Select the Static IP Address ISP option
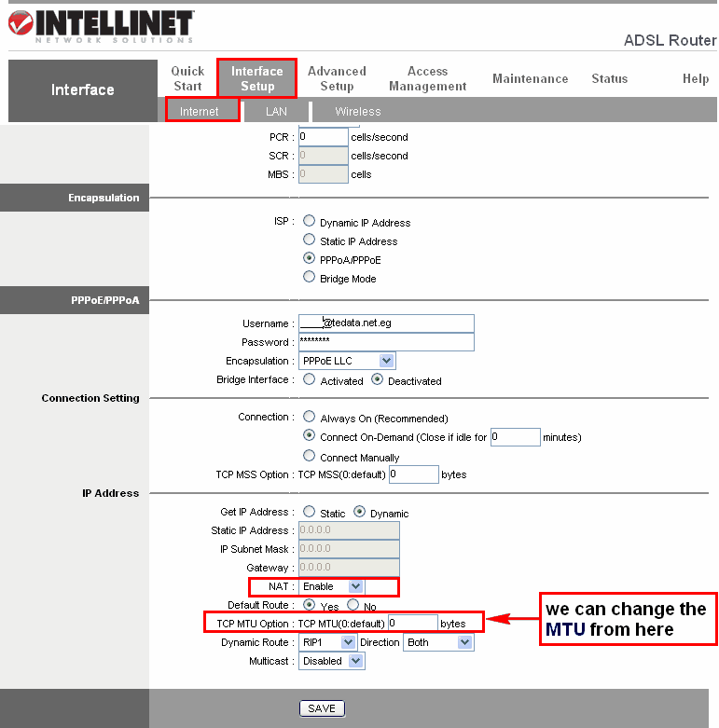Viewport: 719px width, 728px height. (x=309, y=240)
